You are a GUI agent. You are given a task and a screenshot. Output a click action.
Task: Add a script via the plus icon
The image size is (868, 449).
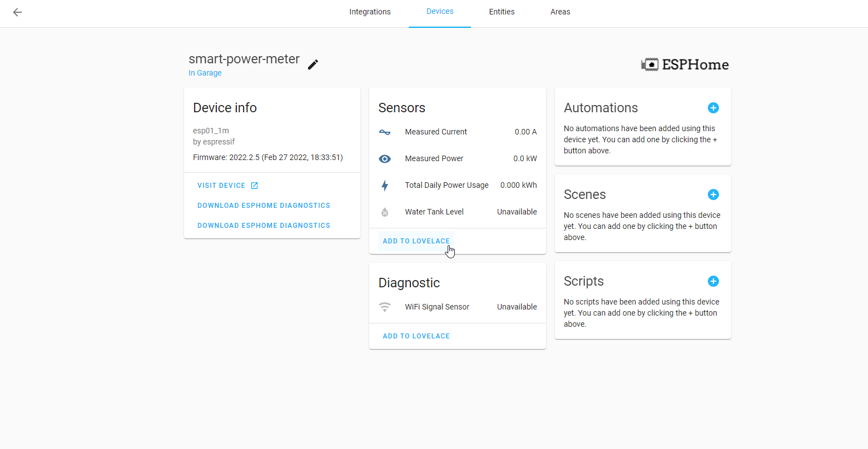point(713,281)
